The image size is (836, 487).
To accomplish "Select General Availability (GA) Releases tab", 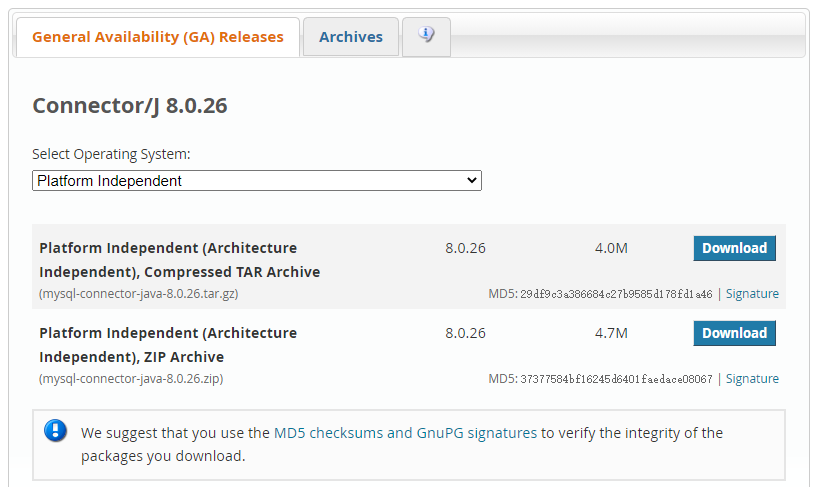I will (x=158, y=37).
